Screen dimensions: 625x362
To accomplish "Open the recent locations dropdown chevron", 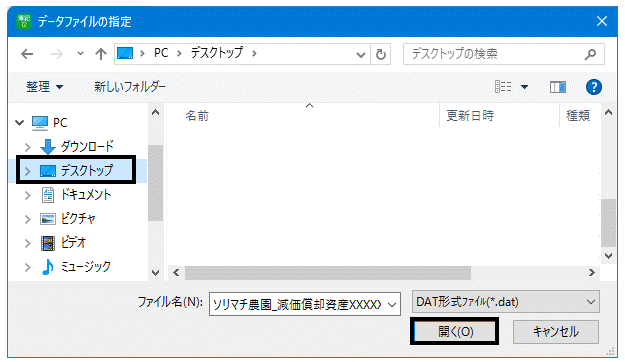I will [80, 53].
